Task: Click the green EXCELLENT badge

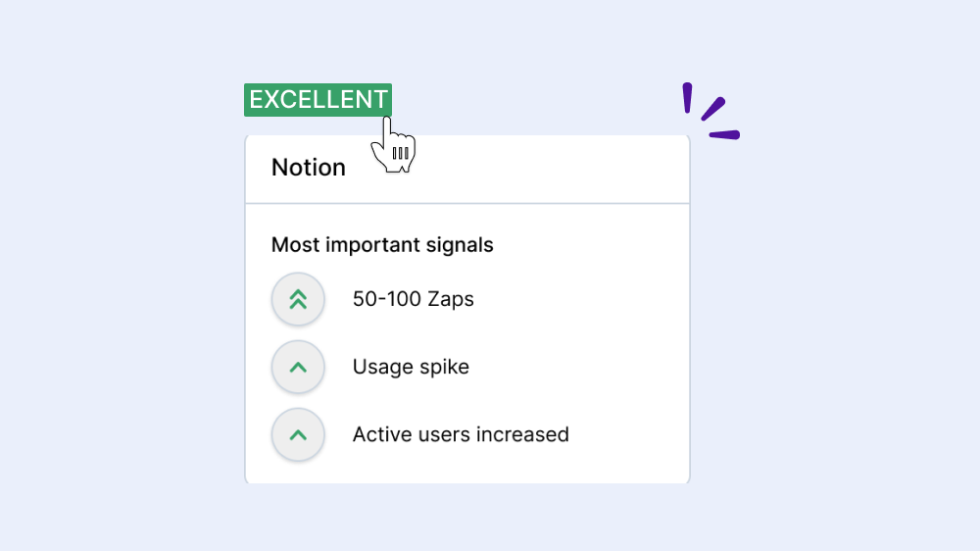Action: tap(318, 99)
